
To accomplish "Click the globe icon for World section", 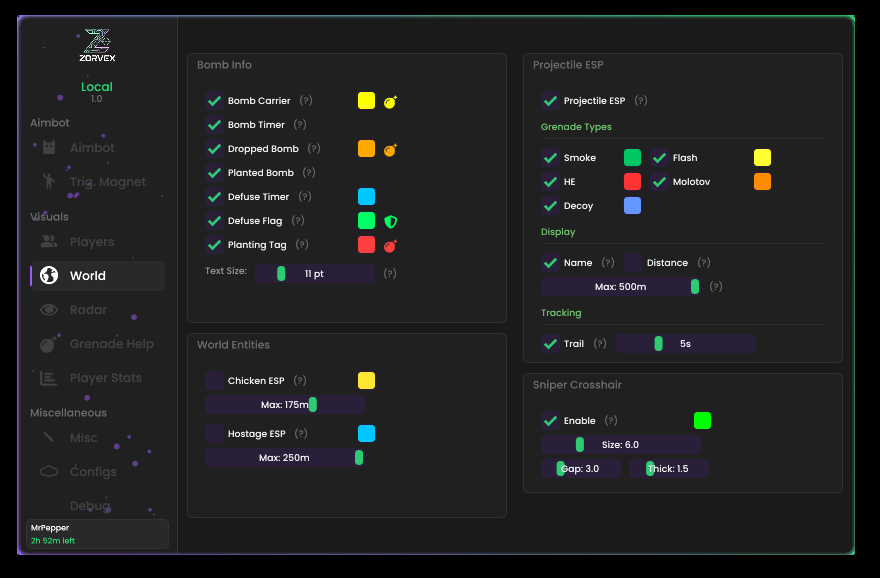I will pyautogui.click(x=48, y=276).
